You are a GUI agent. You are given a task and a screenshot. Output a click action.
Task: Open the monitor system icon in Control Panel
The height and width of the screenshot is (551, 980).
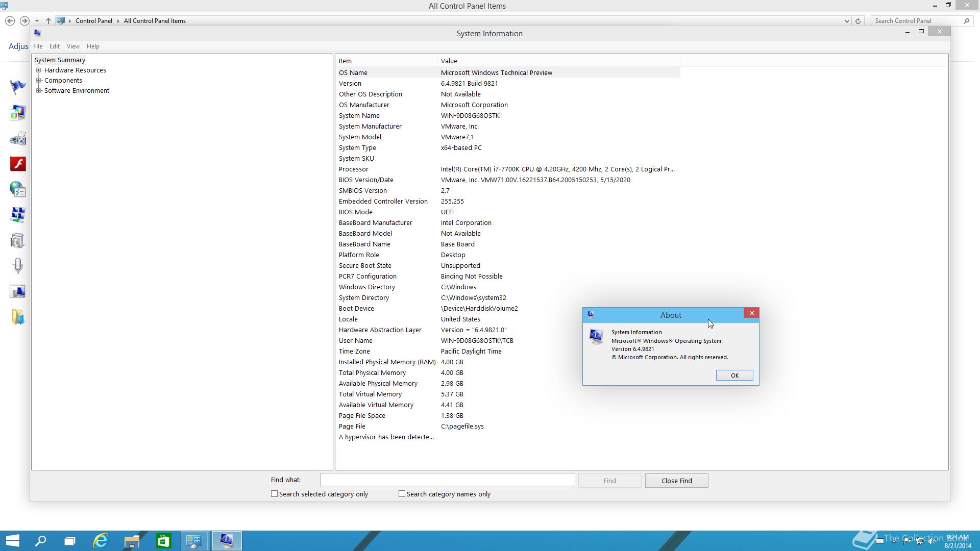click(17, 291)
